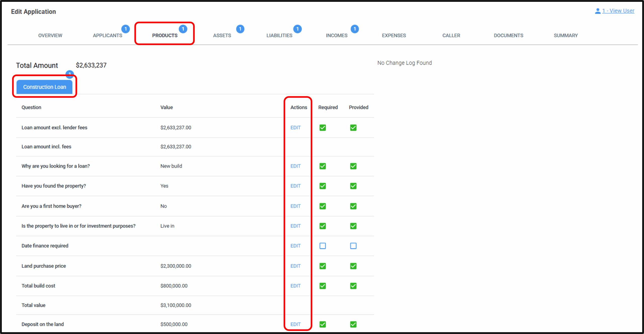Click notification badge on Incomes tab

tap(354, 29)
